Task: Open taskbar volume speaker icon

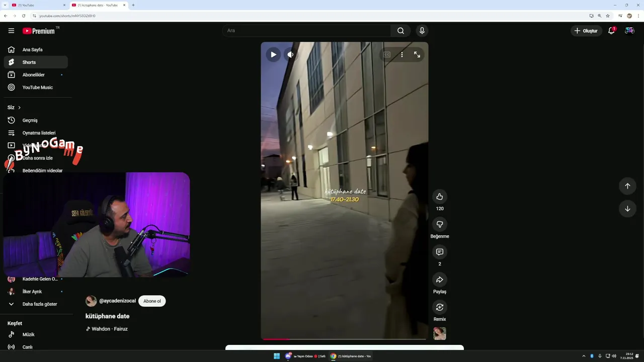Action: (614, 356)
